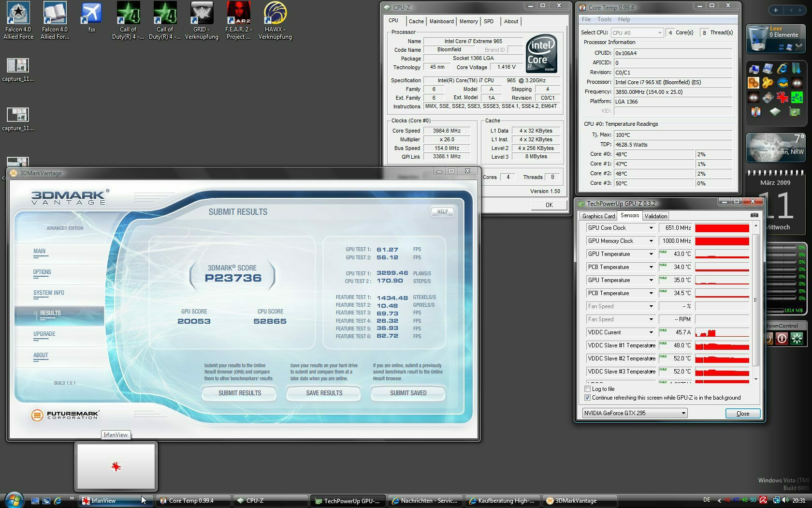The image size is (812, 508).
Task: Open the SPD tab in CPU-Z
Action: tap(489, 21)
